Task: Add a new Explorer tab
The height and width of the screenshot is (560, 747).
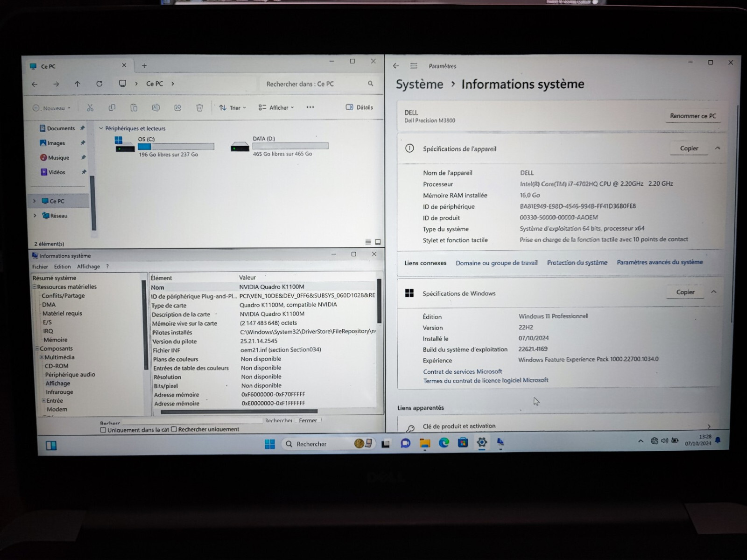Action: click(144, 66)
